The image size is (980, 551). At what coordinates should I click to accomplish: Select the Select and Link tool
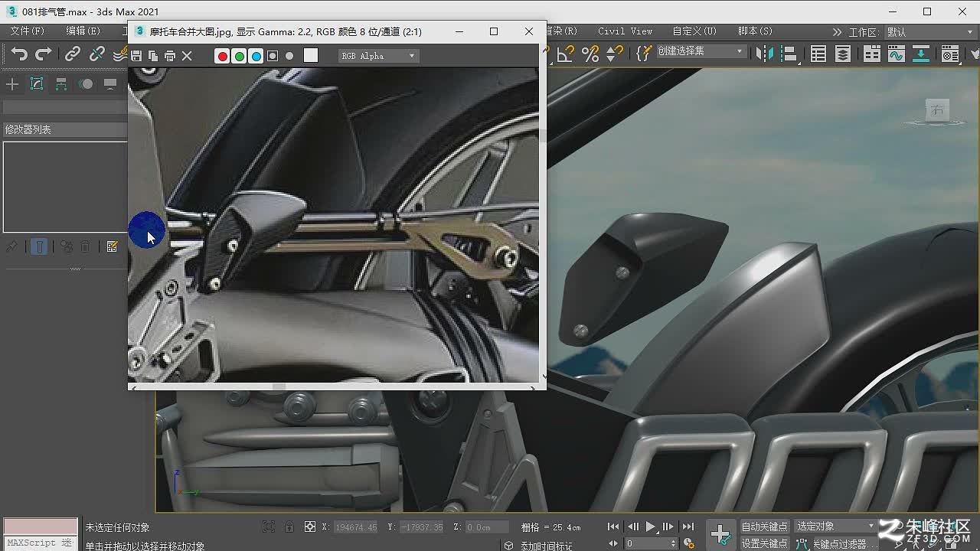(x=72, y=54)
